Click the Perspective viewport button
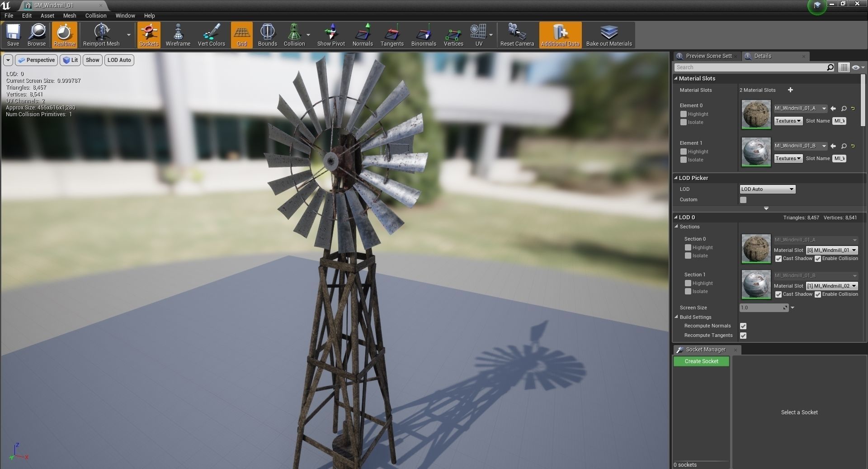Screen dimensions: 868x469 point(36,60)
